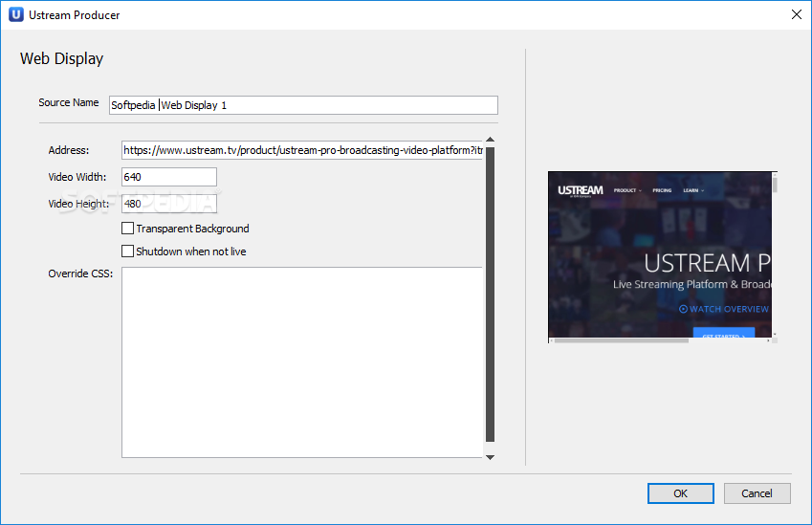Click the preview's horizontal scrollbar
This screenshot has width=812, height=525.
(622, 340)
